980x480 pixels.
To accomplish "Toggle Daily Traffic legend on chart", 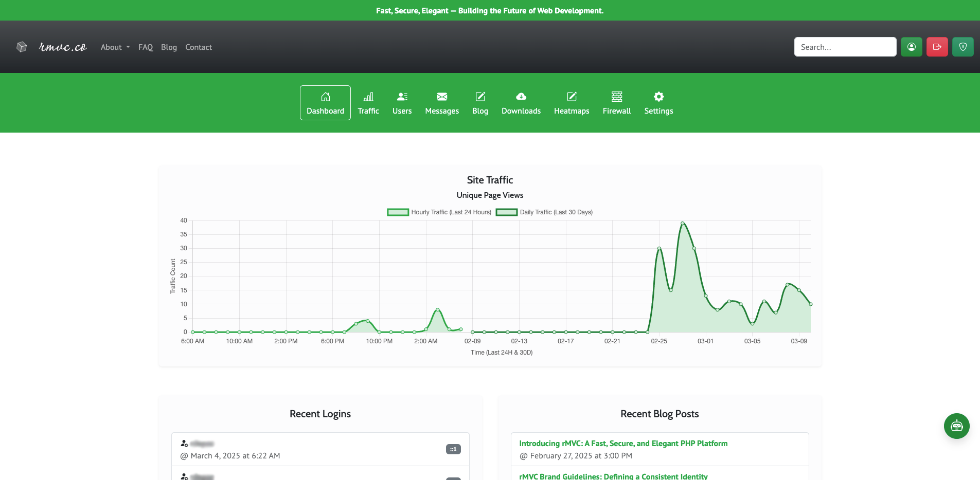I will coord(544,212).
